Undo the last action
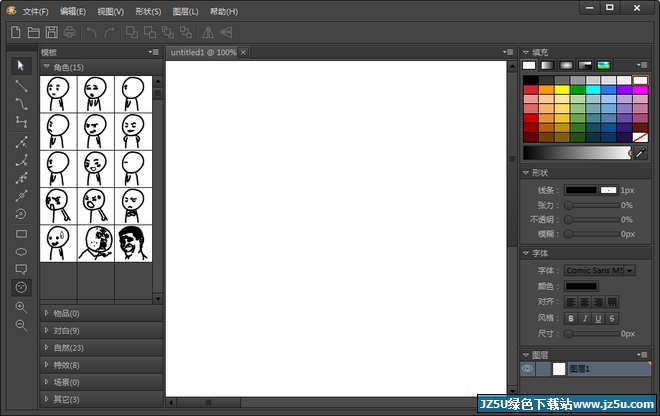The height and width of the screenshot is (416, 660). 91,32
